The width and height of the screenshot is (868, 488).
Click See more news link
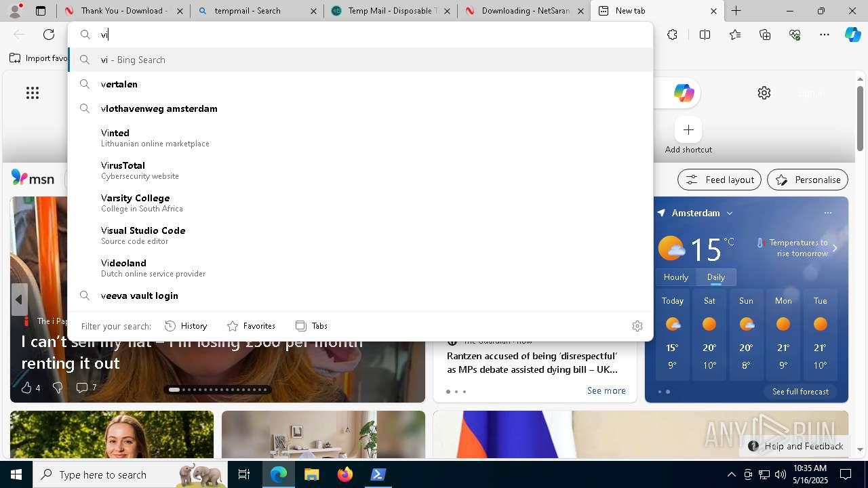(606, 390)
